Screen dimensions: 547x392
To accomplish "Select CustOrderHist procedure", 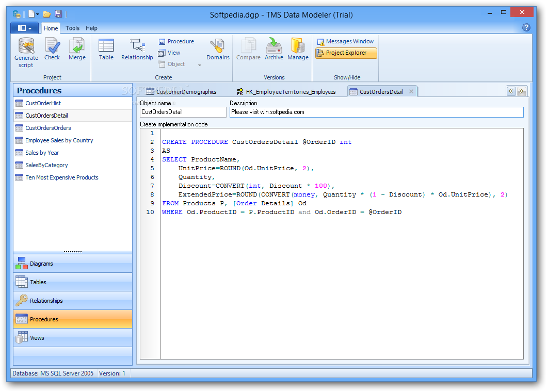I will 73,103.
